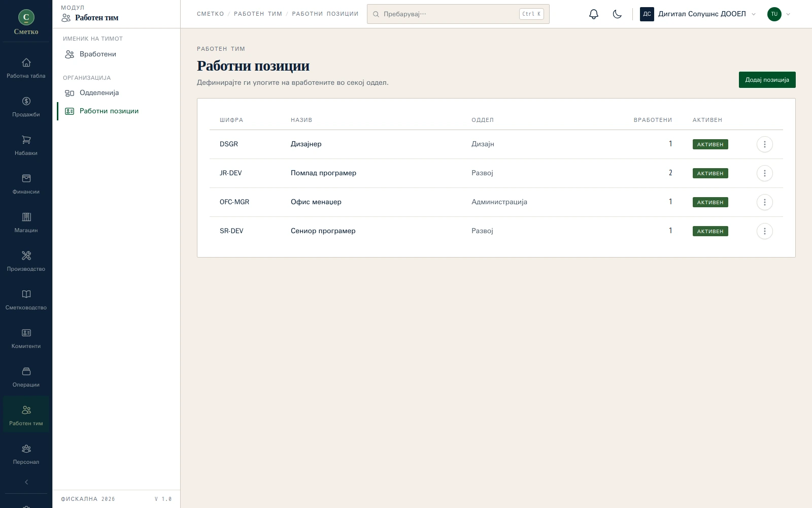Image resolution: width=812 pixels, height=508 pixels.
Task: Open the TU user menu
Action: (779, 14)
